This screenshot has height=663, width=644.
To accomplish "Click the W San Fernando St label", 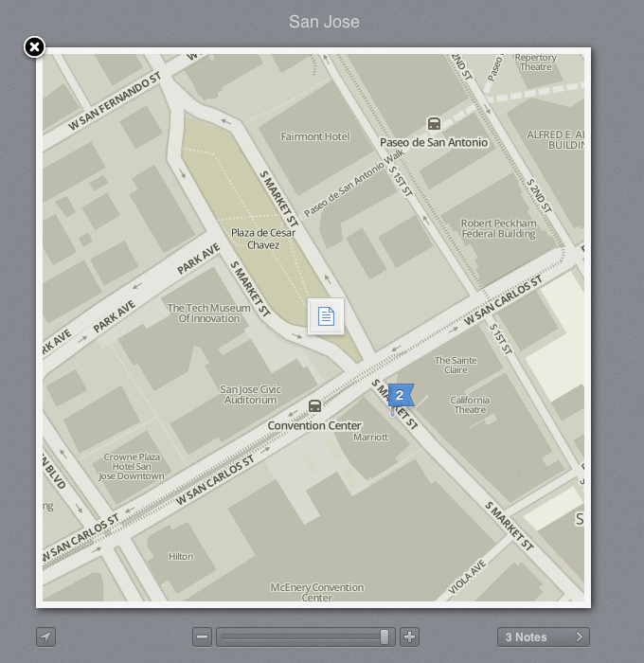I will (x=115, y=101).
